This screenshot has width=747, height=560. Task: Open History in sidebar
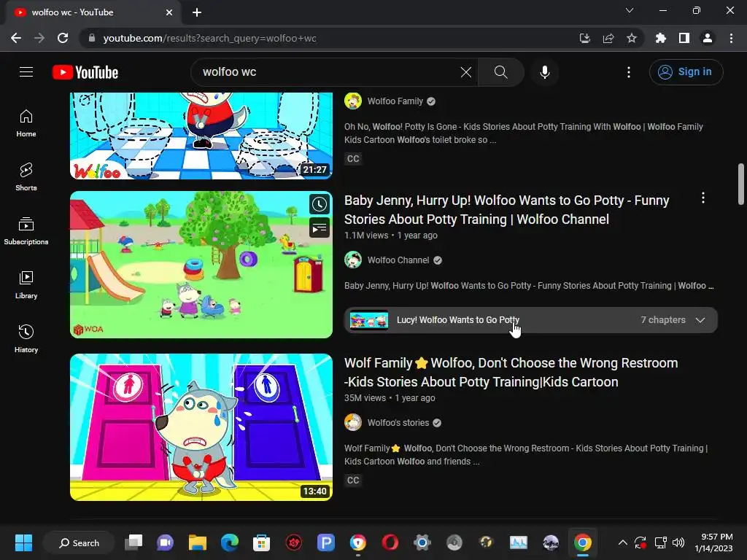point(26,338)
